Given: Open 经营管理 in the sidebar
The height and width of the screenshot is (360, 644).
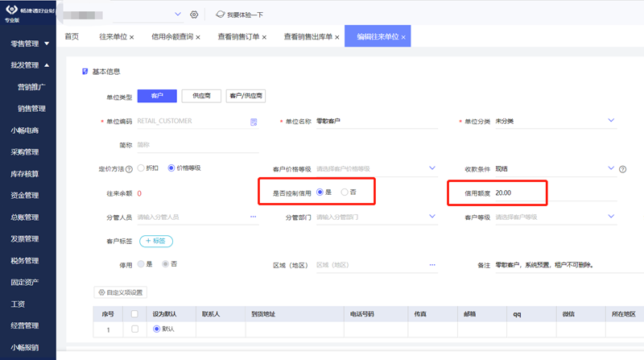Looking at the screenshot, I should (x=25, y=325).
